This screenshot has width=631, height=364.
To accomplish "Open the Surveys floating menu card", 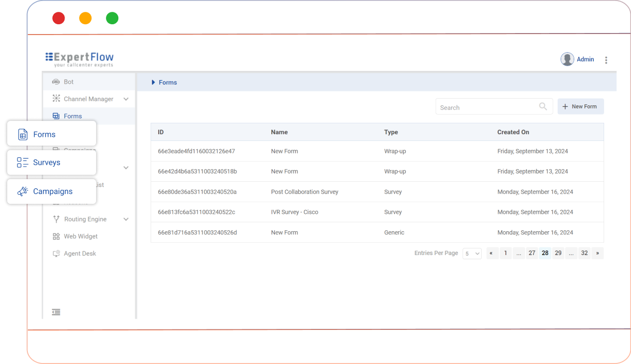I will (52, 163).
